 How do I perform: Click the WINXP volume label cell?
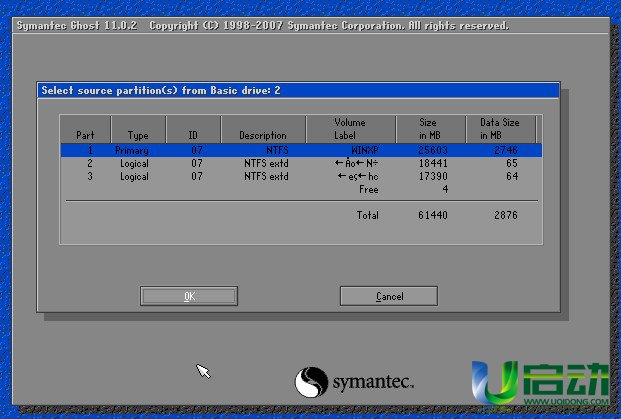tap(365, 150)
